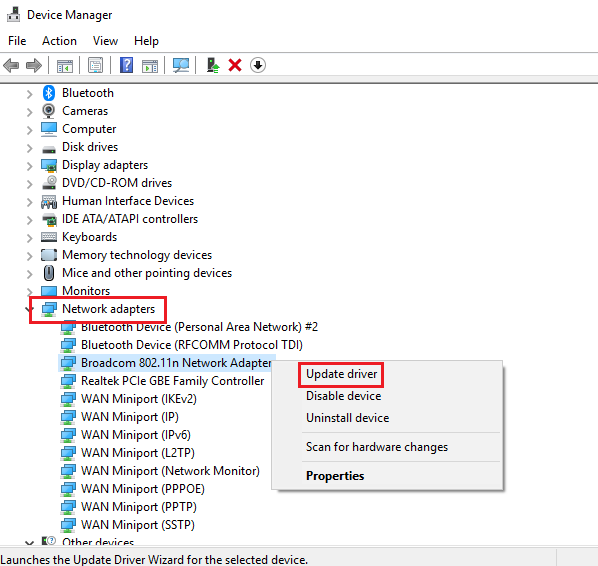The image size is (598, 566).
Task: Select the Display adapters label
Action: [x=105, y=165]
